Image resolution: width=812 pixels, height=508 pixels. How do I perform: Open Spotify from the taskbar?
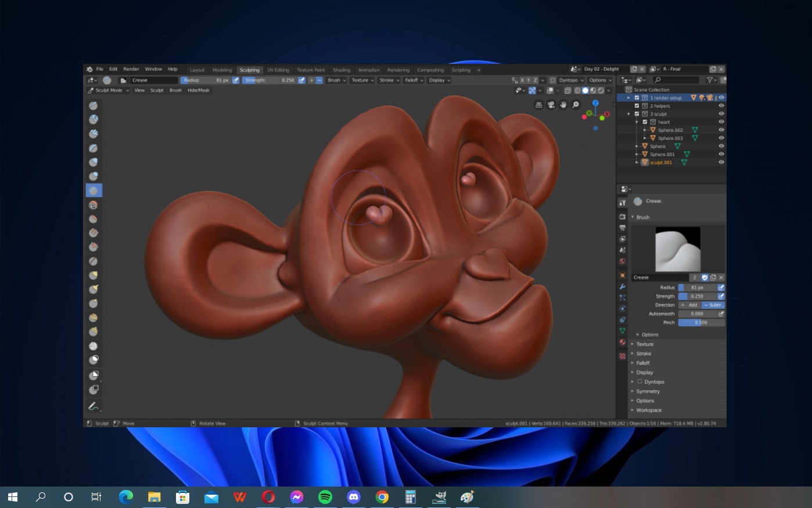(x=325, y=497)
